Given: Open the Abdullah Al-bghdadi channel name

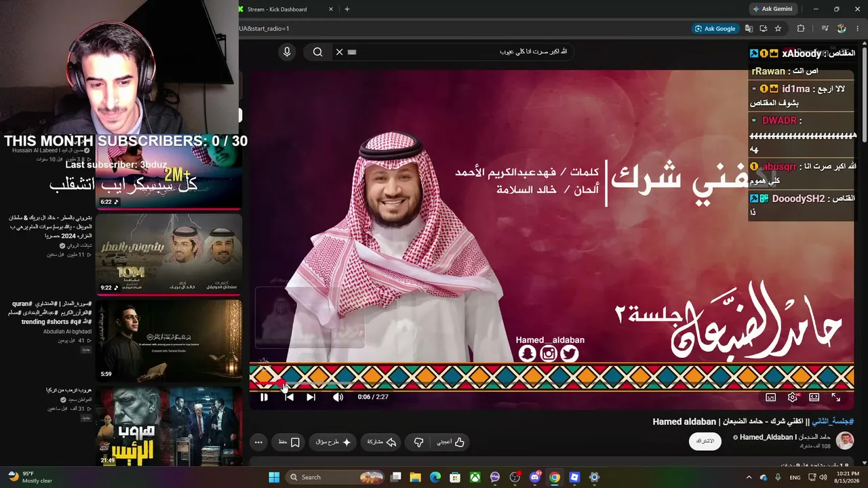Looking at the screenshot, I should [x=67, y=331].
